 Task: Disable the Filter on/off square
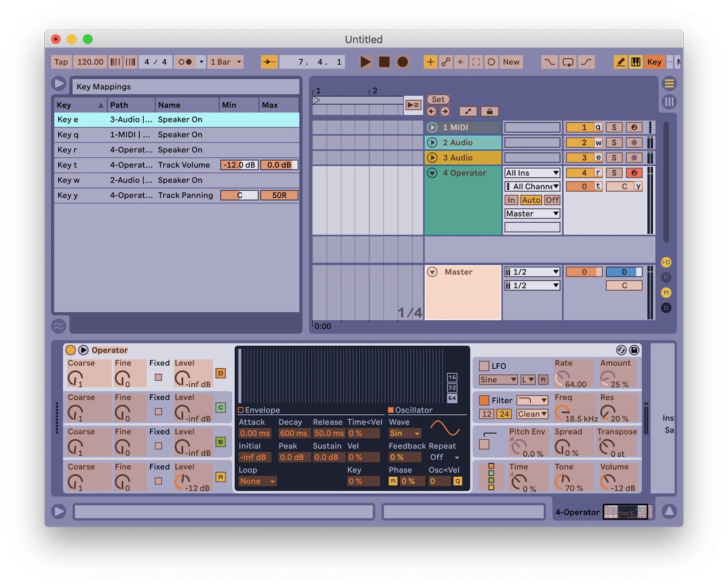(484, 400)
